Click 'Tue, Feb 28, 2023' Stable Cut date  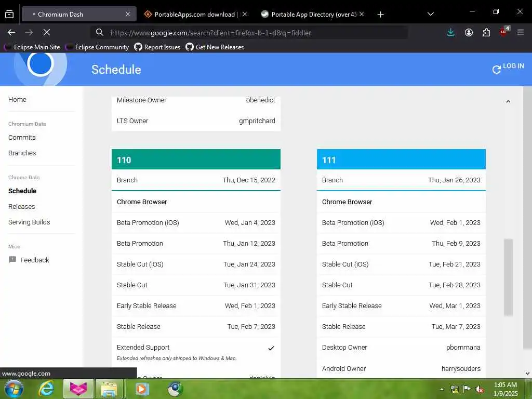454,285
